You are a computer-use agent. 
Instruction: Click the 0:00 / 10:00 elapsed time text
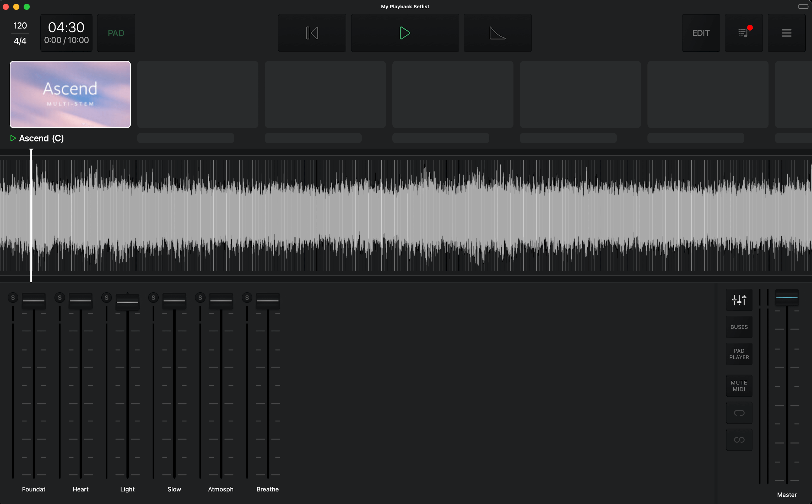point(66,40)
